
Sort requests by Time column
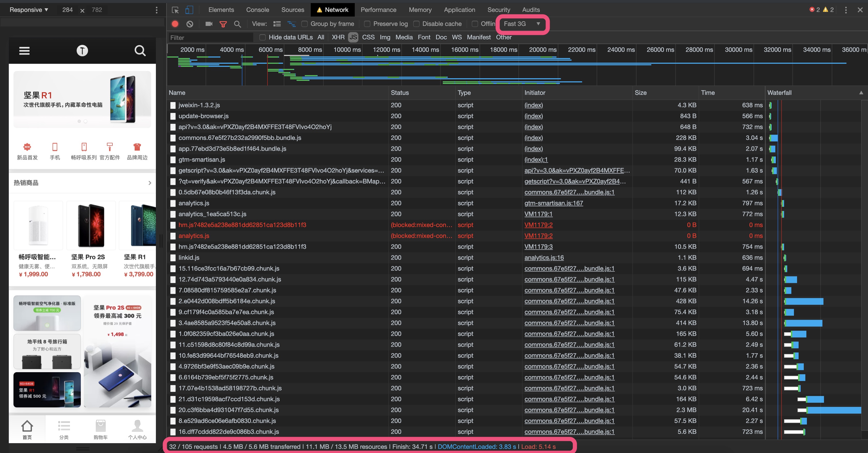732,93
